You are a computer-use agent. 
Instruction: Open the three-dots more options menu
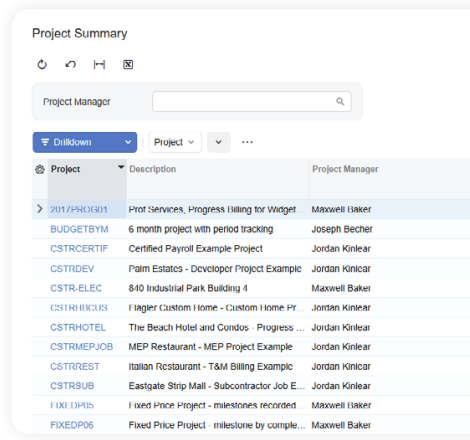[247, 142]
